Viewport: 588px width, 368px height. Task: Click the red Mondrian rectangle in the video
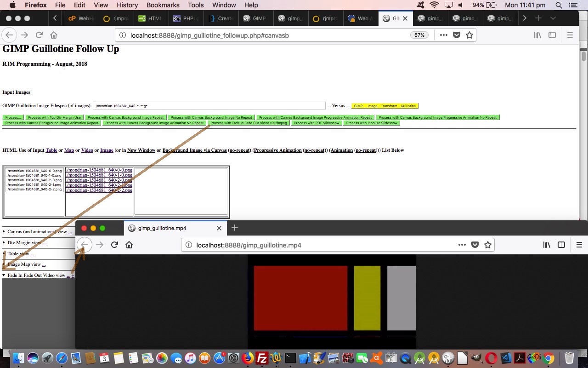[300, 298]
